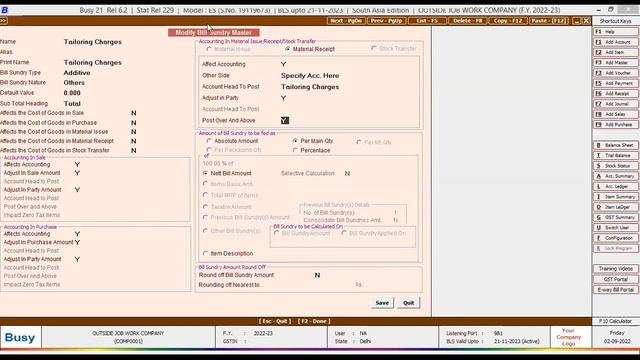Open Trial Balance shortcut
640x360 pixels.
point(616,156)
